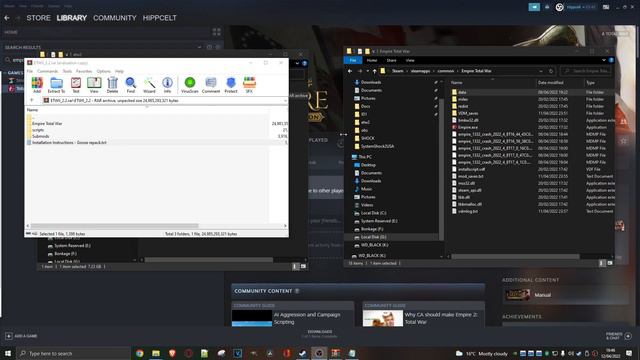Click the Steam back navigation arrow
640x360 pixels.
(x=7, y=18)
